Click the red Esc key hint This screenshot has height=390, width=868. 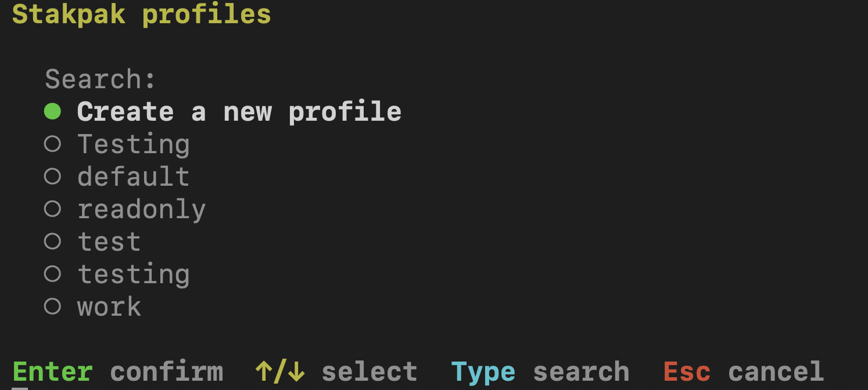coord(687,371)
